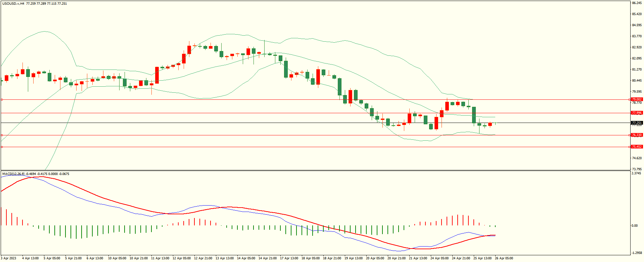Click the 2.3745 MACD scale label

[637, 173]
